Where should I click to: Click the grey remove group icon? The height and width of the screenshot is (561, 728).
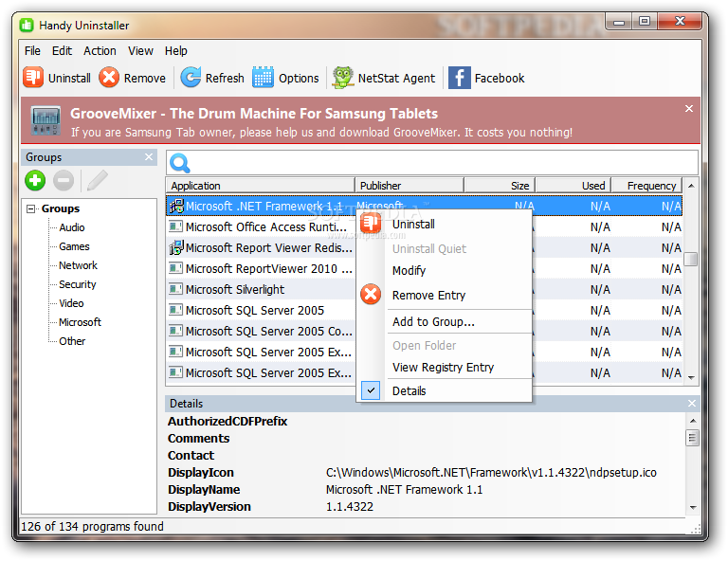64,180
